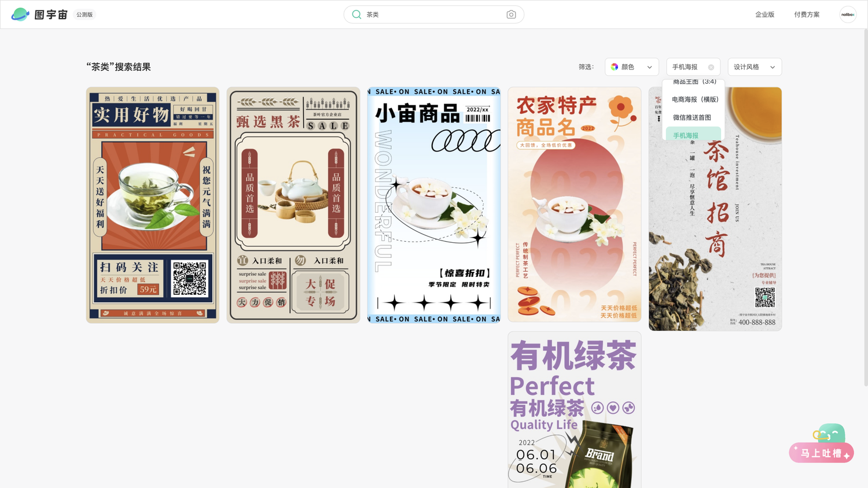
Task: Focus the 茶类 search input field
Action: (x=434, y=14)
